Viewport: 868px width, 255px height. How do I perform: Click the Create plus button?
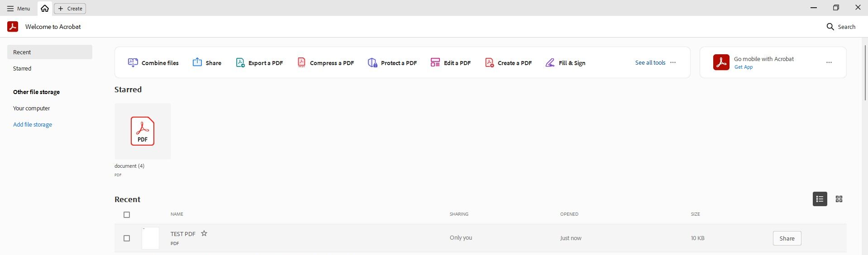pyautogui.click(x=70, y=9)
